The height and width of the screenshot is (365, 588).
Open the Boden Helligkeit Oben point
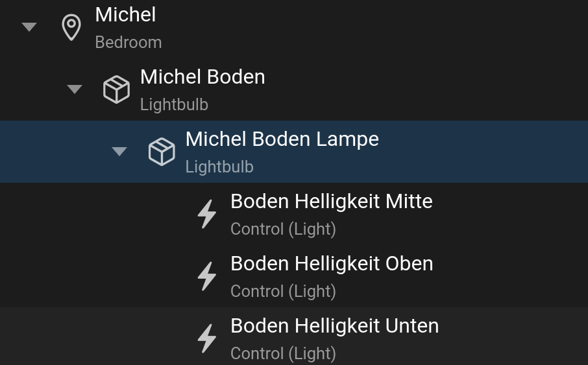click(294, 276)
